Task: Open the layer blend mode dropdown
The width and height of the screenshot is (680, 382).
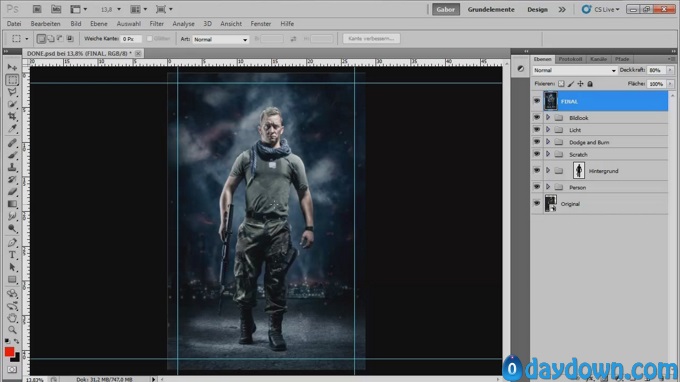Action: click(x=574, y=70)
